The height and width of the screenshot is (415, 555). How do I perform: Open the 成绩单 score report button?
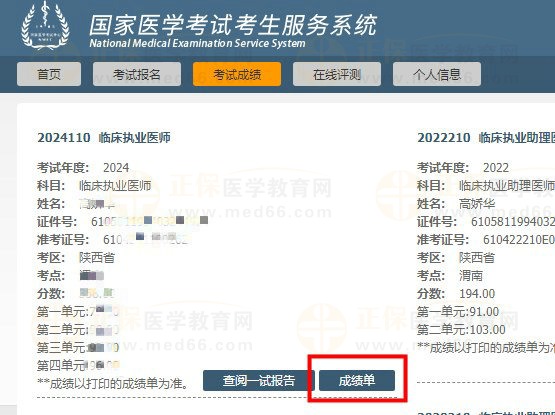357,381
